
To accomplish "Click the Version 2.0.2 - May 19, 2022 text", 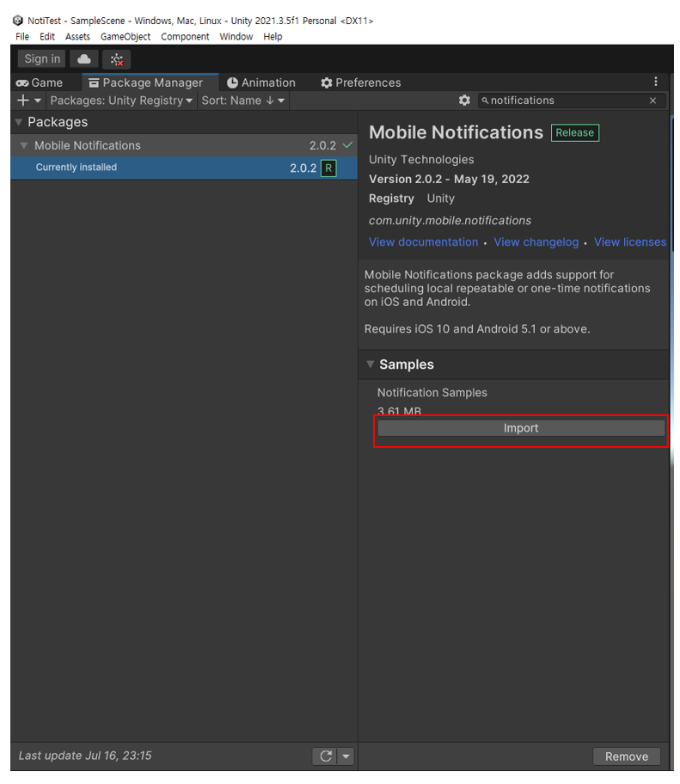I will 449,179.
